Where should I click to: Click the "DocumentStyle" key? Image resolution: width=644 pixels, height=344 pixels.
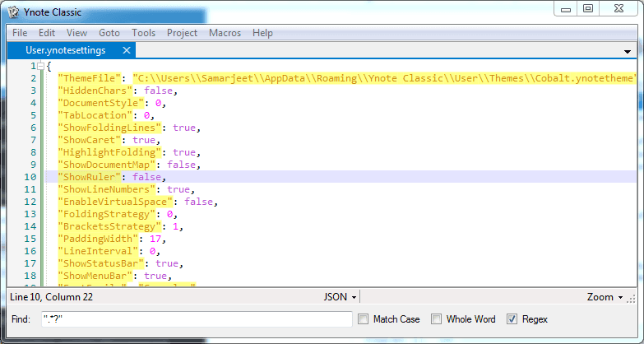point(101,103)
